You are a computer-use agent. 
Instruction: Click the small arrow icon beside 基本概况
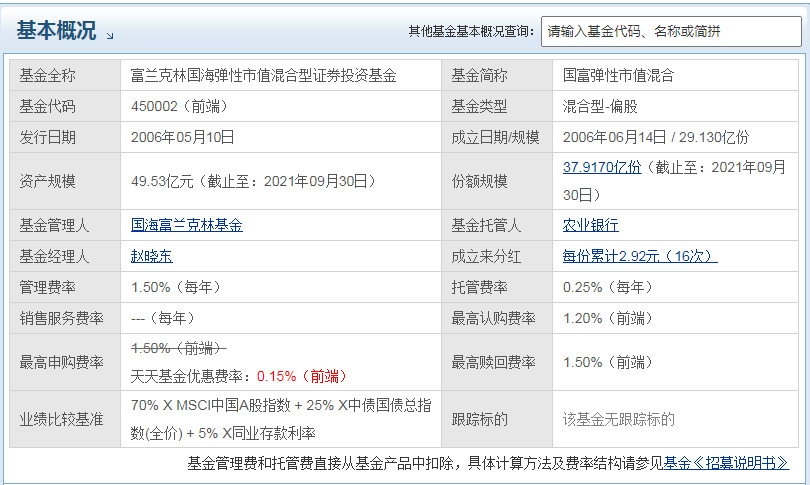(110, 35)
